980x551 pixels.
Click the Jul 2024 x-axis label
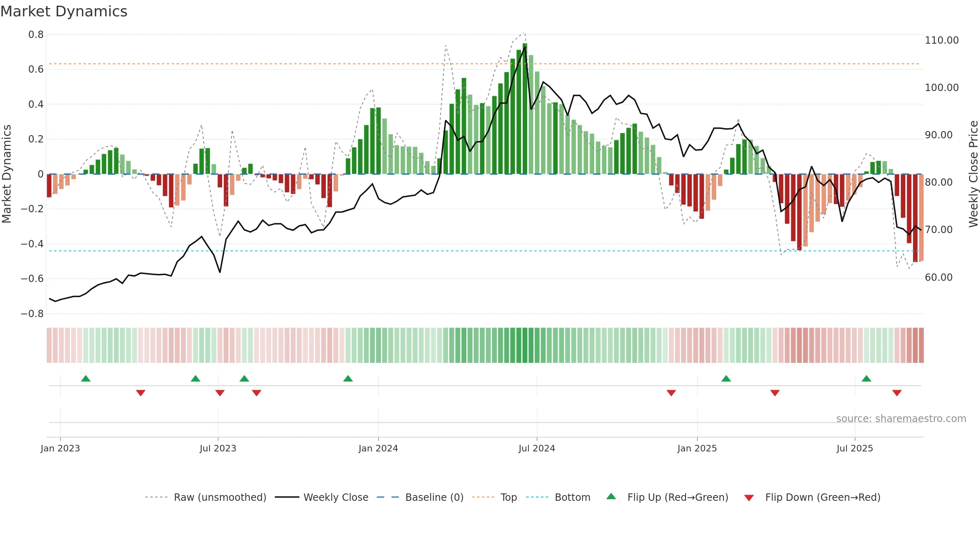click(x=537, y=448)
